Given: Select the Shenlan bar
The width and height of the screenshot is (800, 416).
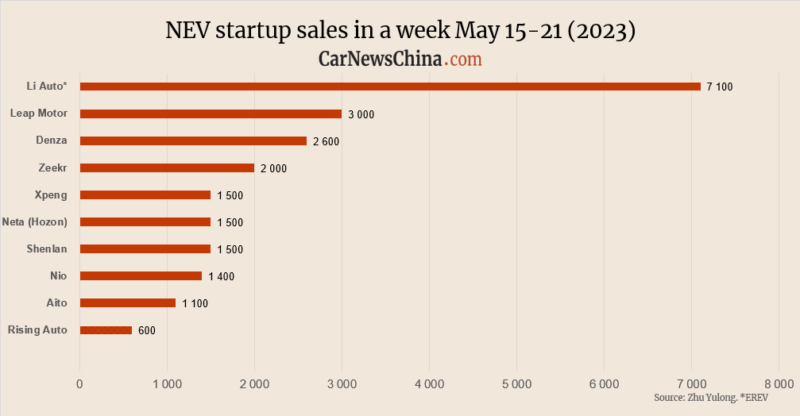Looking at the screenshot, I should (145, 249).
